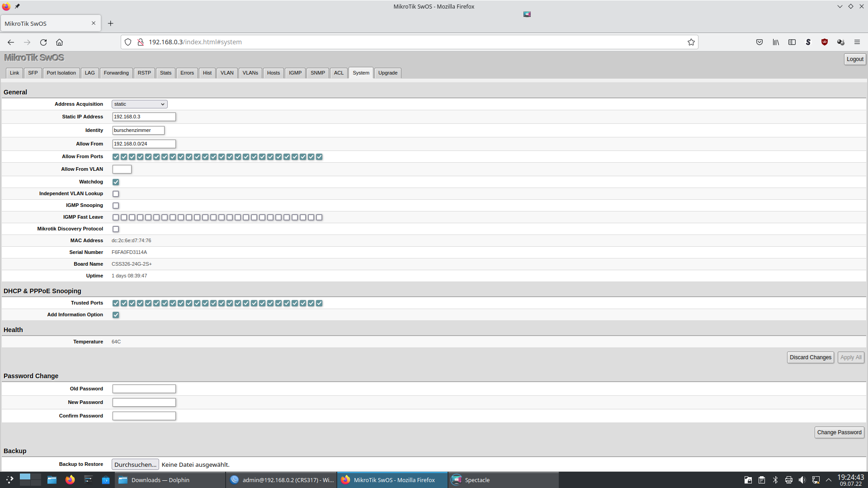The width and height of the screenshot is (868, 488).
Task: Click the Durchsuchen file browse button
Action: tap(135, 465)
